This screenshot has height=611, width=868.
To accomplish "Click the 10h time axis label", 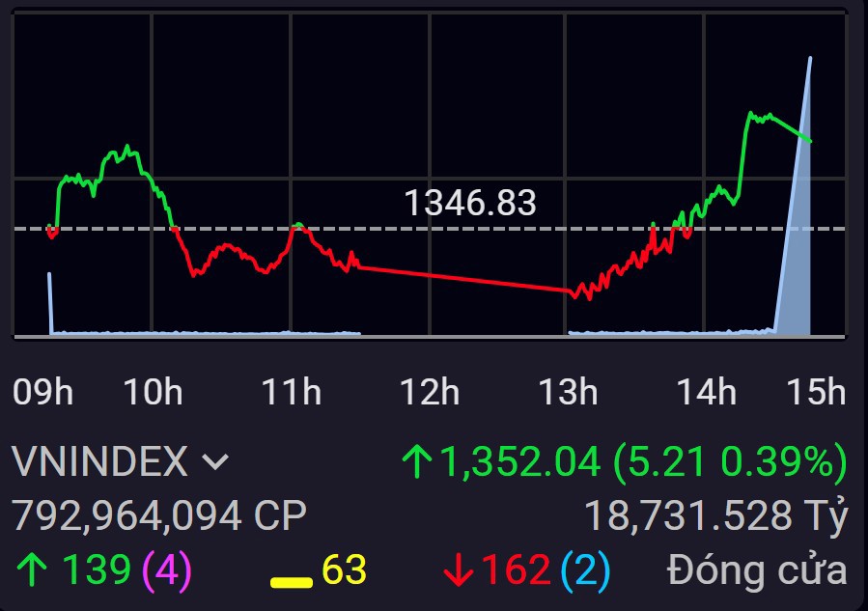I will pos(153,392).
